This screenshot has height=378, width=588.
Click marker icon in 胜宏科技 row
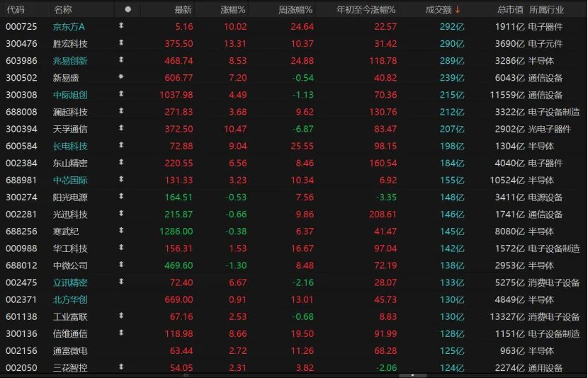(x=121, y=42)
